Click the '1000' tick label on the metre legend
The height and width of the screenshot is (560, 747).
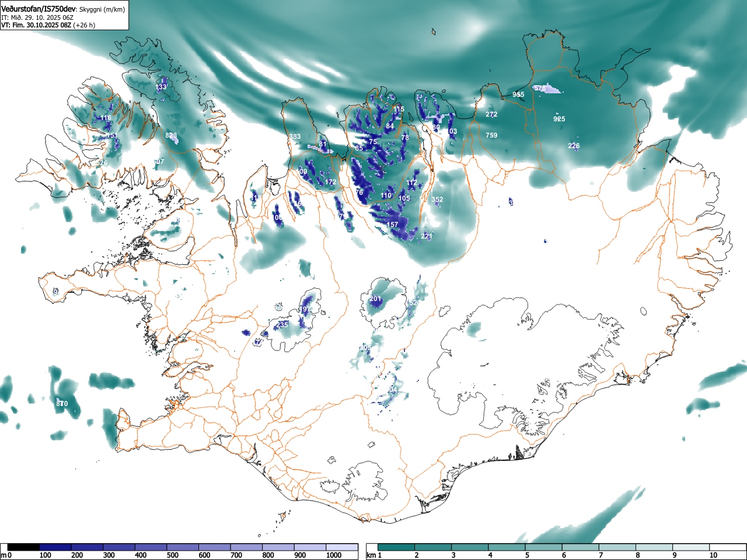tap(334, 555)
